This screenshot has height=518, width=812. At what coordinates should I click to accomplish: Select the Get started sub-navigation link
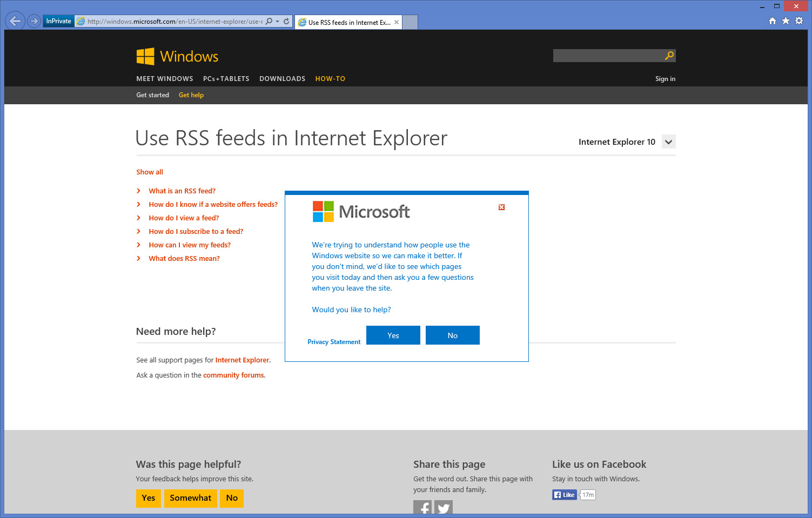click(152, 95)
